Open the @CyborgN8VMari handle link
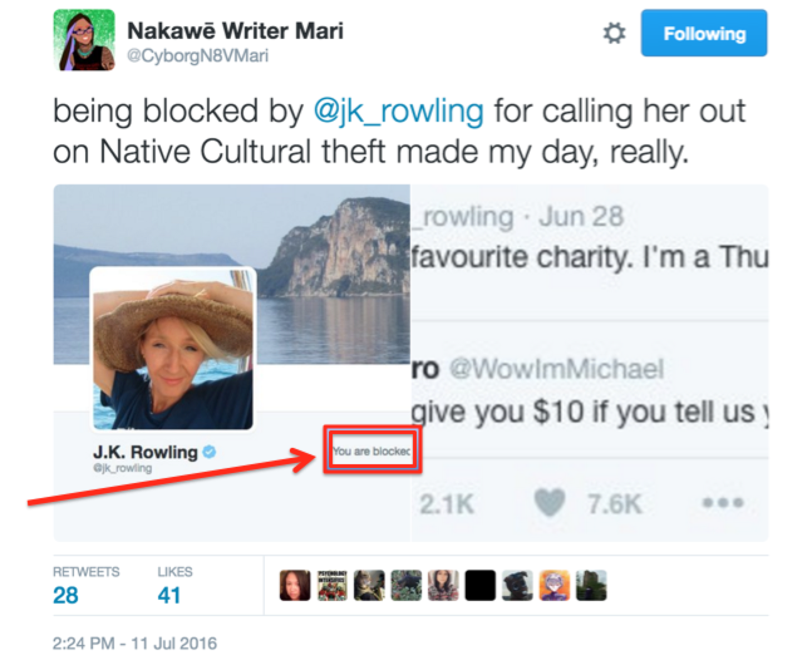Image resolution: width=812 pixels, height=665 pixels. pos(198,56)
